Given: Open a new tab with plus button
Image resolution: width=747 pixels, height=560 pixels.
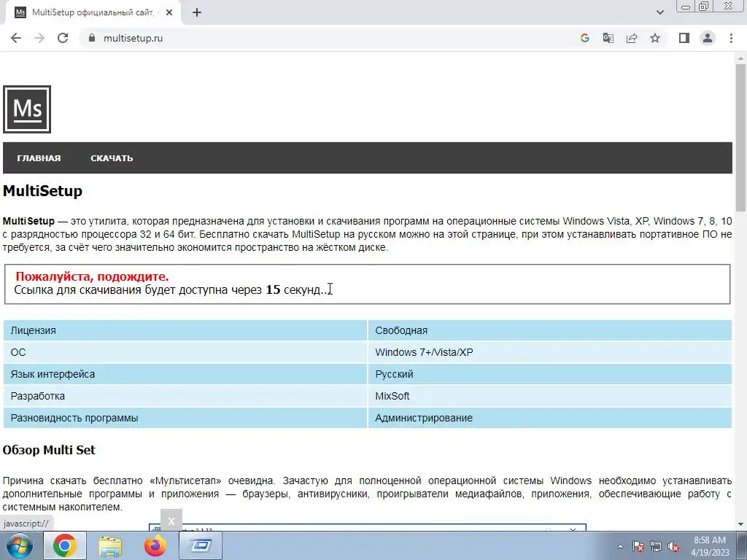Looking at the screenshot, I should pos(197,13).
